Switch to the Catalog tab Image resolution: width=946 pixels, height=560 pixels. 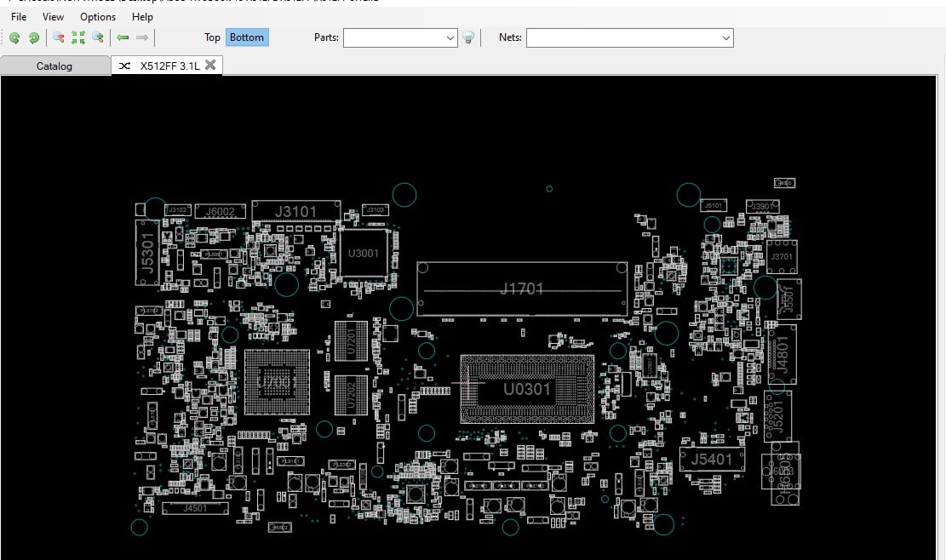click(54, 66)
